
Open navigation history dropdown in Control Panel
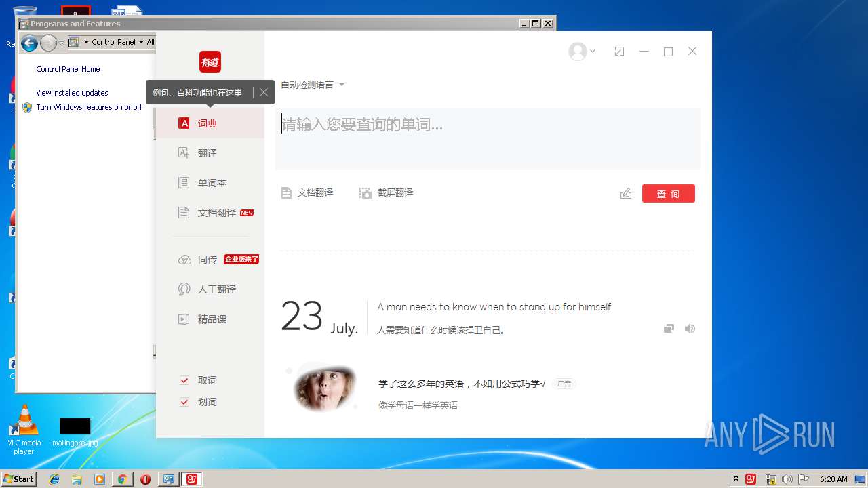(61, 43)
